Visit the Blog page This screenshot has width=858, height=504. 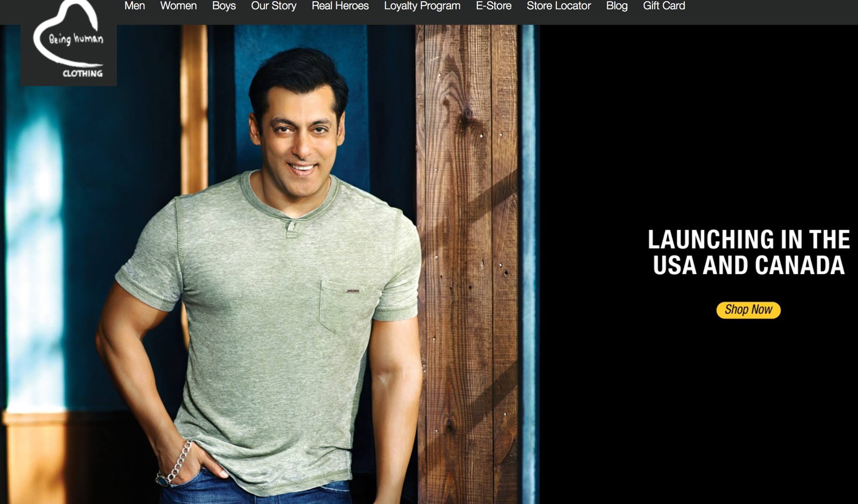617,6
